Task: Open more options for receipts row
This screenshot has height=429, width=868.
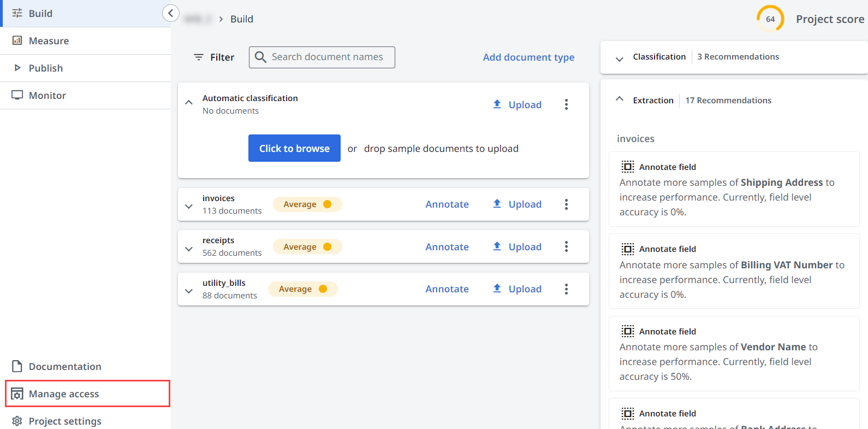Action: pyautogui.click(x=566, y=246)
